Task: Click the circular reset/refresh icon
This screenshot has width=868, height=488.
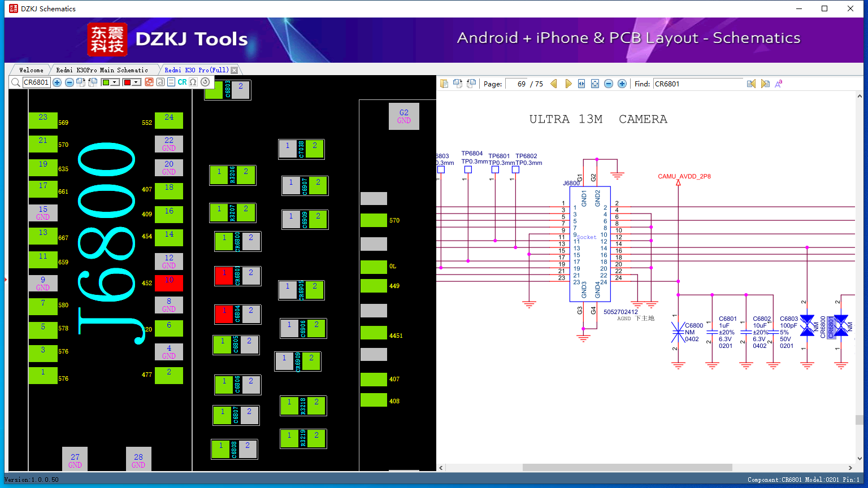Action: 205,82
